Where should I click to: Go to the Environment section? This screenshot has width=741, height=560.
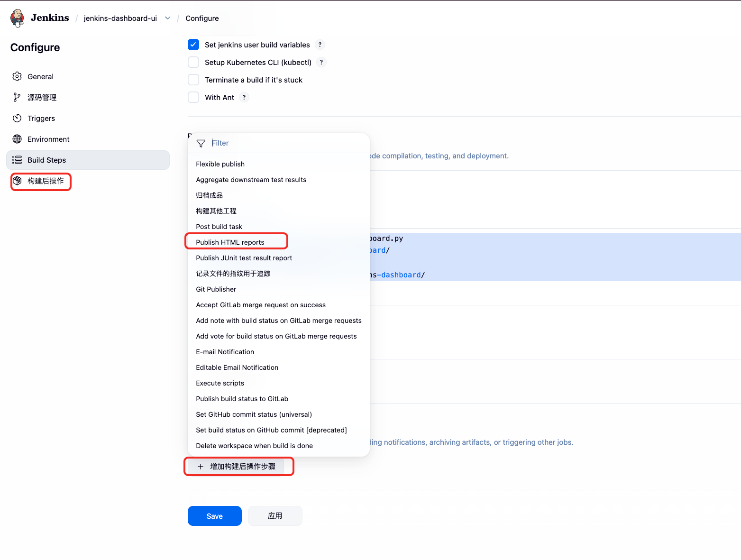pos(88,139)
